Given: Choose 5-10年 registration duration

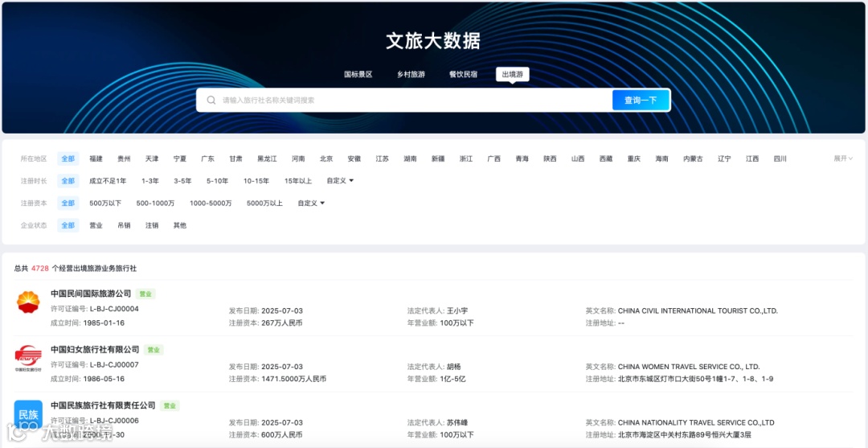Looking at the screenshot, I should point(218,180).
